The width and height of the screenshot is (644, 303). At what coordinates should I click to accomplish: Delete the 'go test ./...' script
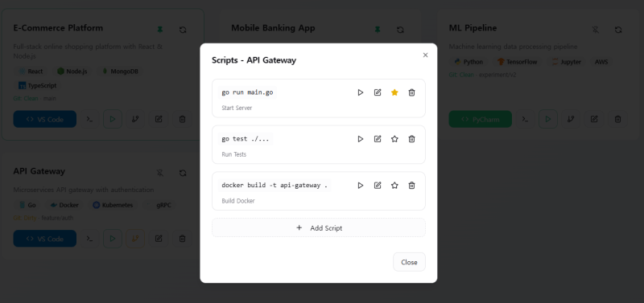pyautogui.click(x=411, y=139)
